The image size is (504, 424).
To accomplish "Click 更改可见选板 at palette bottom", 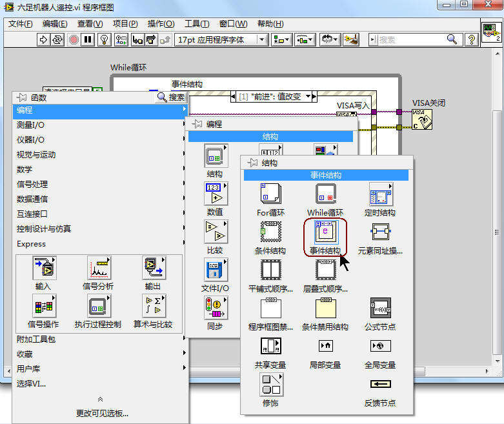I will 101,413.
